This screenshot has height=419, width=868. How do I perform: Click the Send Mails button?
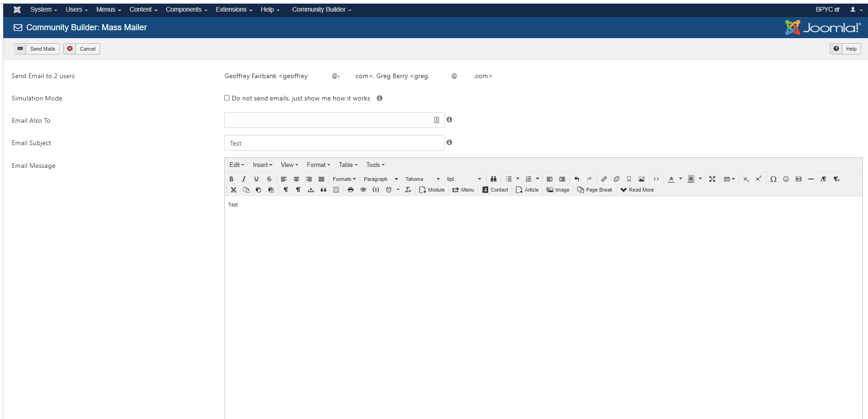pos(37,49)
